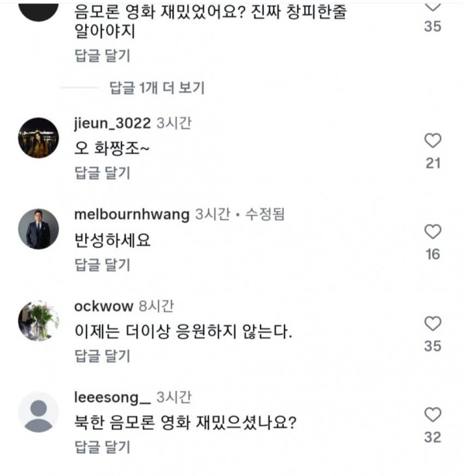This screenshot has height=476, width=464.
Task: Open the ockwow username link
Action: pos(104,306)
